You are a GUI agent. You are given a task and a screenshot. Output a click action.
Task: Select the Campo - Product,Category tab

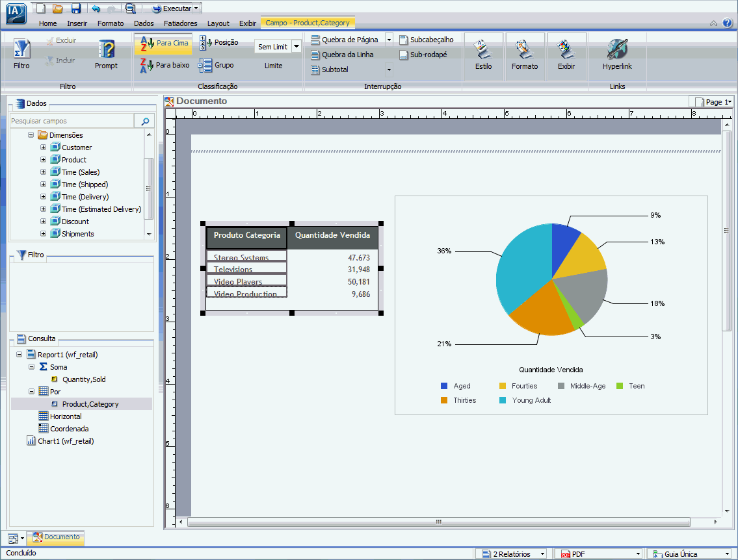(x=308, y=23)
